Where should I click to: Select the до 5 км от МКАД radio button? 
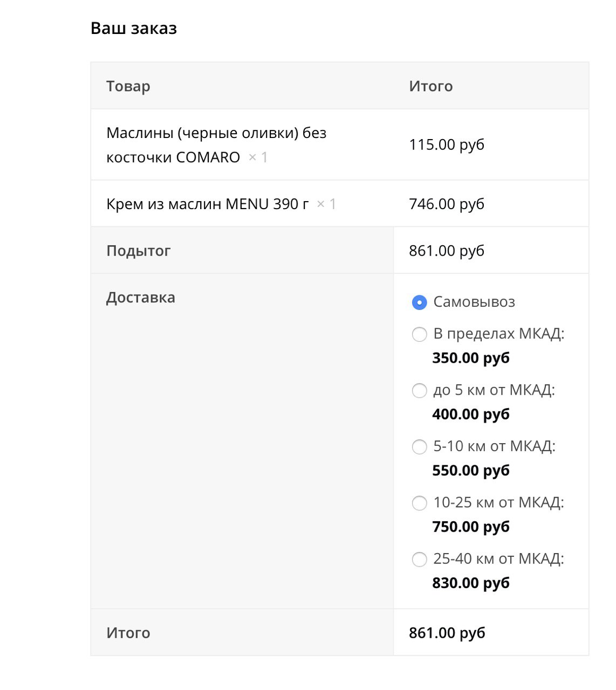(419, 390)
